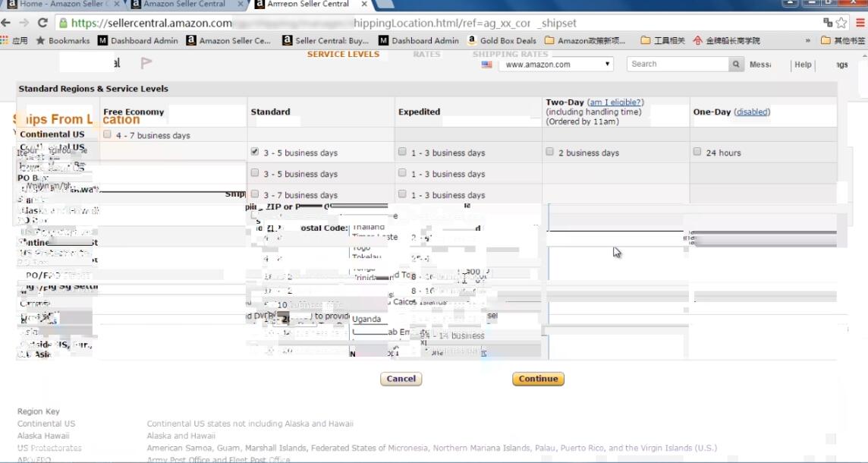This screenshot has width=868, height=463.
Task: Click the browser forward arrow
Action: 24,23
